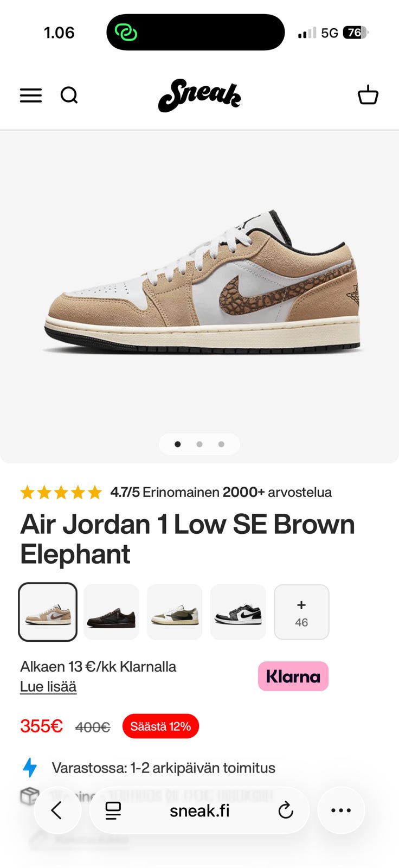Open the Lue lisää link
Image resolution: width=399 pixels, height=868 pixels.
pos(48,687)
